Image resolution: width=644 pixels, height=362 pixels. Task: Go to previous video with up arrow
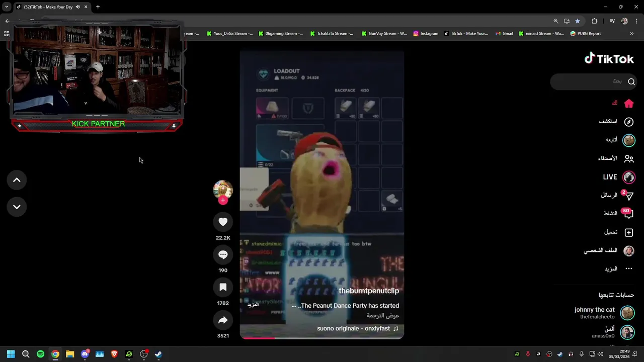17,180
